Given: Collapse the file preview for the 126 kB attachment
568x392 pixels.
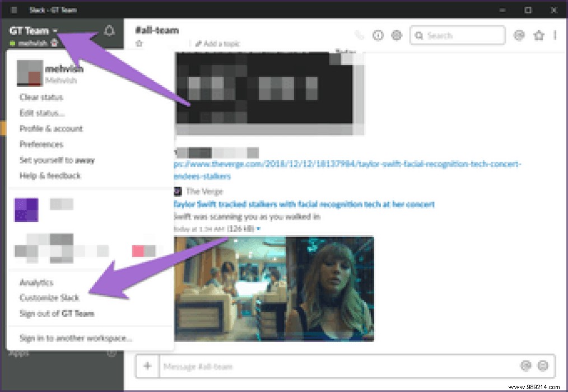Looking at the screenshot, I should (x=257, y=228).
